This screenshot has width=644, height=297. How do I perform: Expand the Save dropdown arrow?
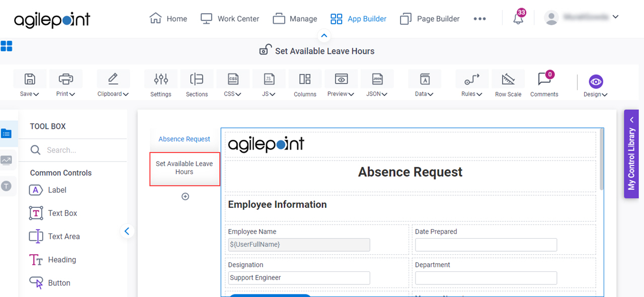[x=36, y=94]
